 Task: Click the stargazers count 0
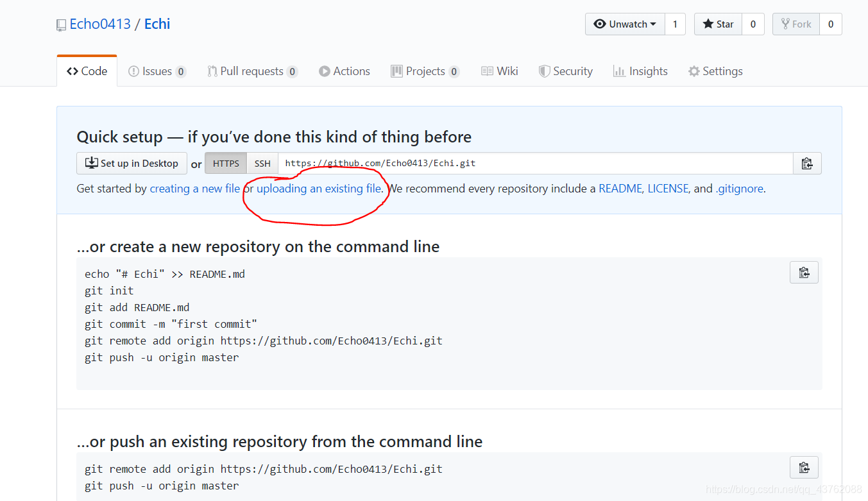pyautogui.click(x=753, y=24)
